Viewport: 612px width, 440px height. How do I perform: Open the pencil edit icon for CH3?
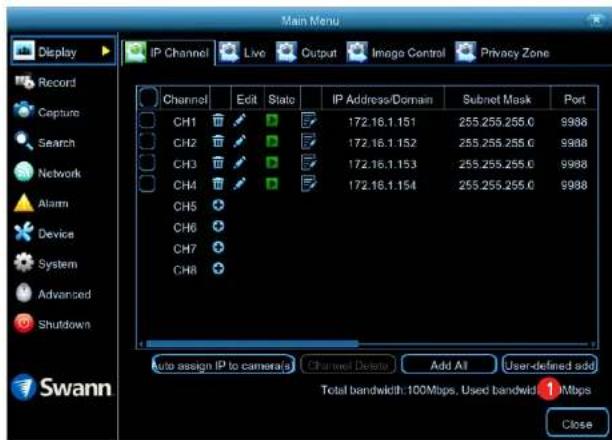pyautogui.click(x=239, y=162)
